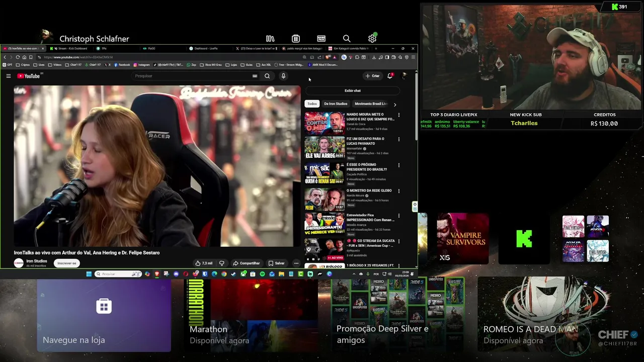Open the ELE VAI ARREGAR video thumbnail
The width and height of the screenshot is (644, 362).
[x=325, y=148]
